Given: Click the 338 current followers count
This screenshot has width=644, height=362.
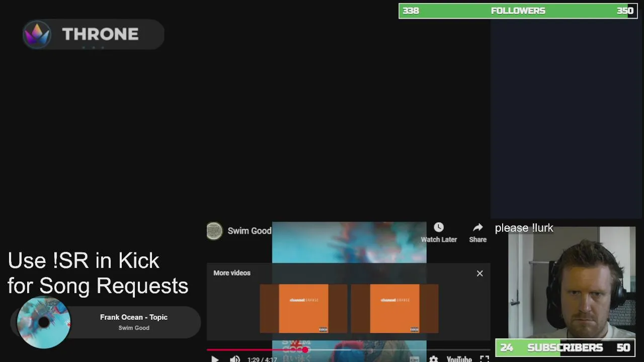Looking at the screenshot, I should click(411, 11).
